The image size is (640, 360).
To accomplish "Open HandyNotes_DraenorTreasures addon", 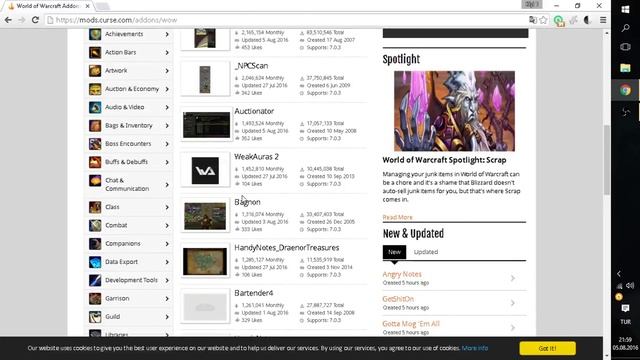I will tap(287, 248).
